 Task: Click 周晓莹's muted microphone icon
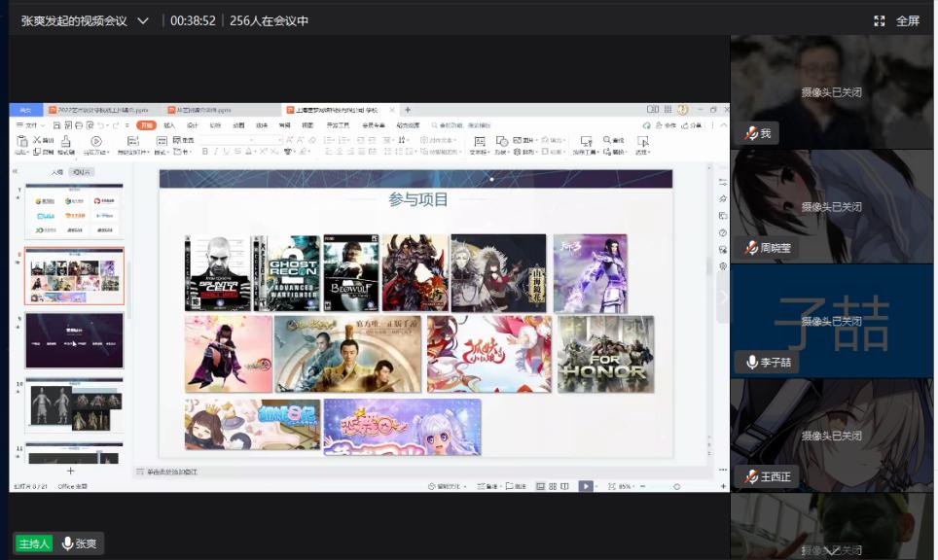[x=750, y=248]
